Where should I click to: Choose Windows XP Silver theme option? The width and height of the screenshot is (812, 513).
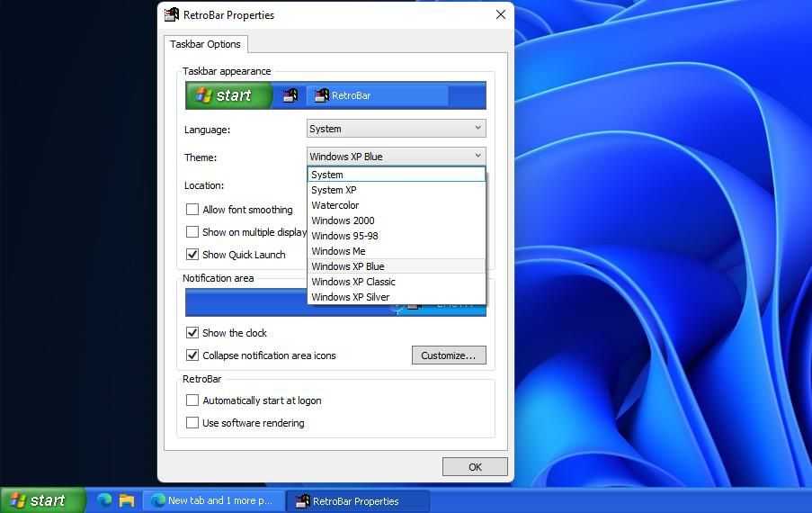[351, 297]
